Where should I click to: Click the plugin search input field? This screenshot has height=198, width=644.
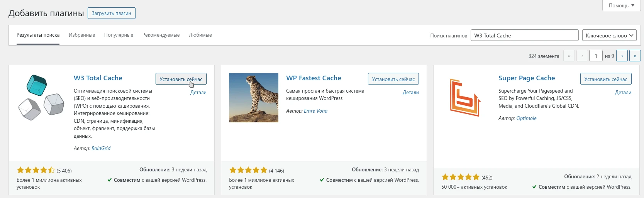524,36
